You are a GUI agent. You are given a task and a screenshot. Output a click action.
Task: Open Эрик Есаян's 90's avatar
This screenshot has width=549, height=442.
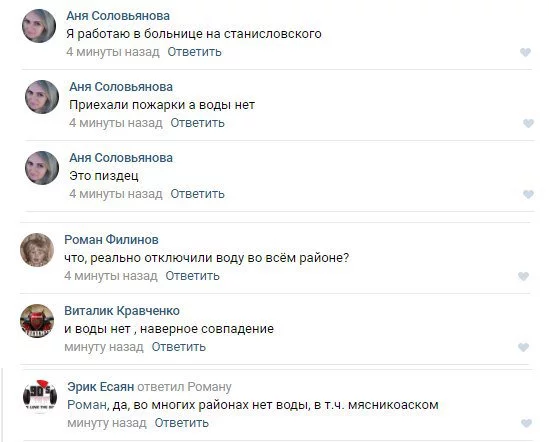click(x=40, y=396)
